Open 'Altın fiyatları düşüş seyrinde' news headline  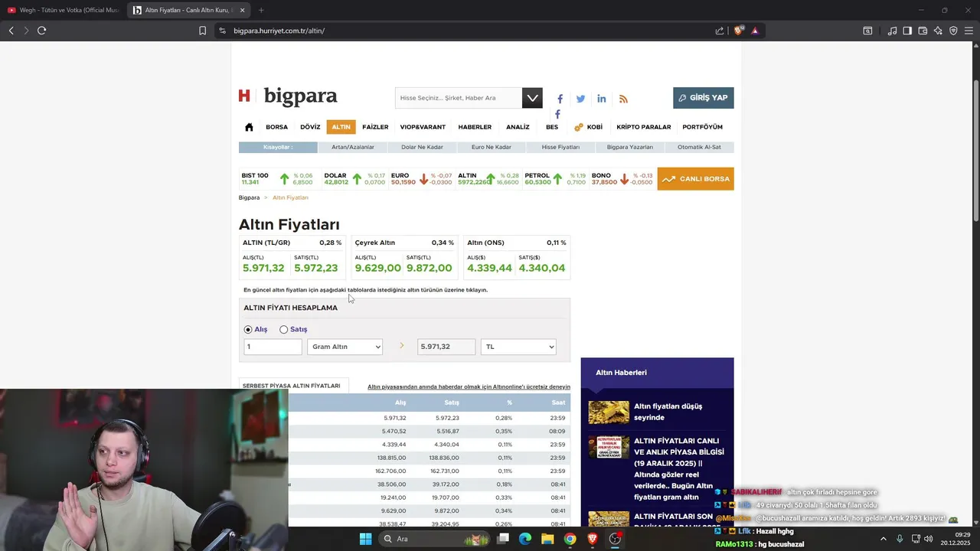[668, 412]
